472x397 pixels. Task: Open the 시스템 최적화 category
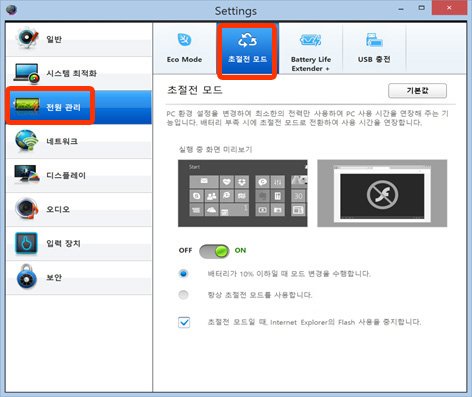tap(79, 73)
